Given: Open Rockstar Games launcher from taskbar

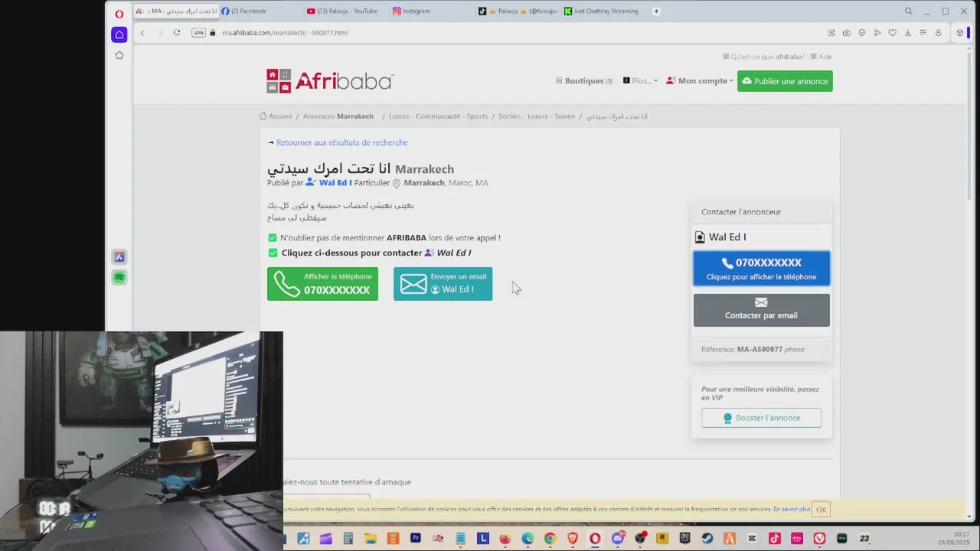Looking at the screenshot, I should pos(662,539).
